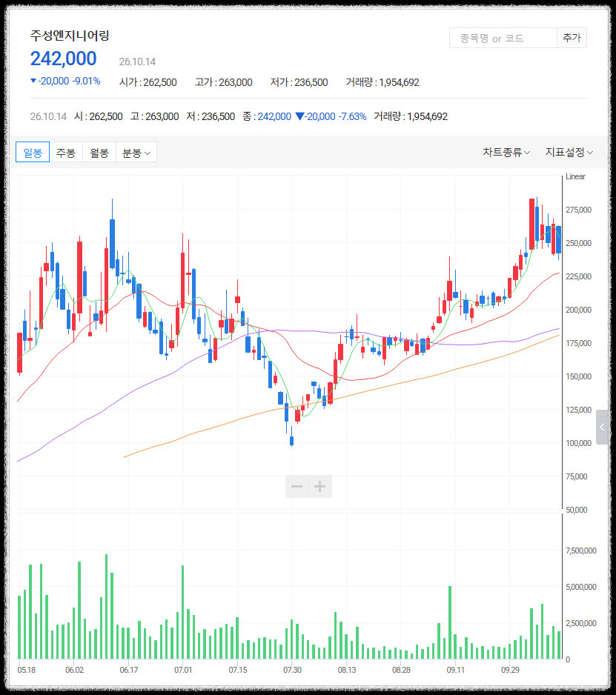
Task: Click the stock name 주성엔지니어링
Action: pos(70,36)
